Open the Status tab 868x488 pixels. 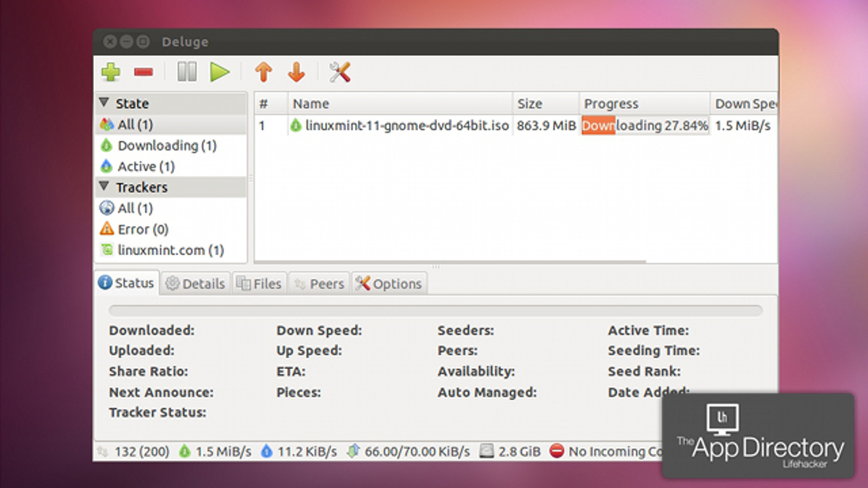(x=127, y=283)
